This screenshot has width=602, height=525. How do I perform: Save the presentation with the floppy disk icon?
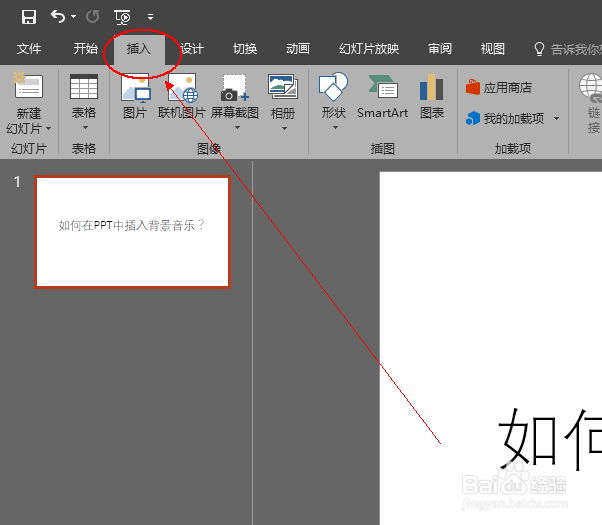(x=29, y=17)
